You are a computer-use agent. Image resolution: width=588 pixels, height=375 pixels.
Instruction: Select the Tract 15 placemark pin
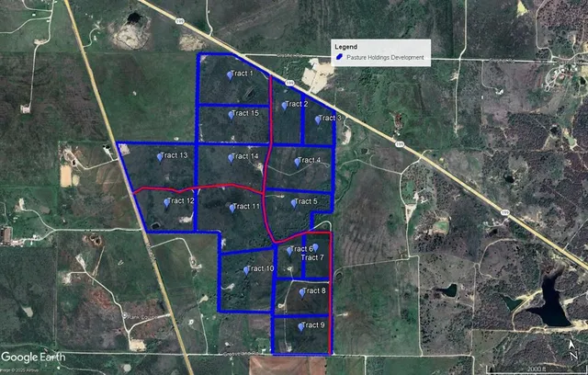(230, 113)
